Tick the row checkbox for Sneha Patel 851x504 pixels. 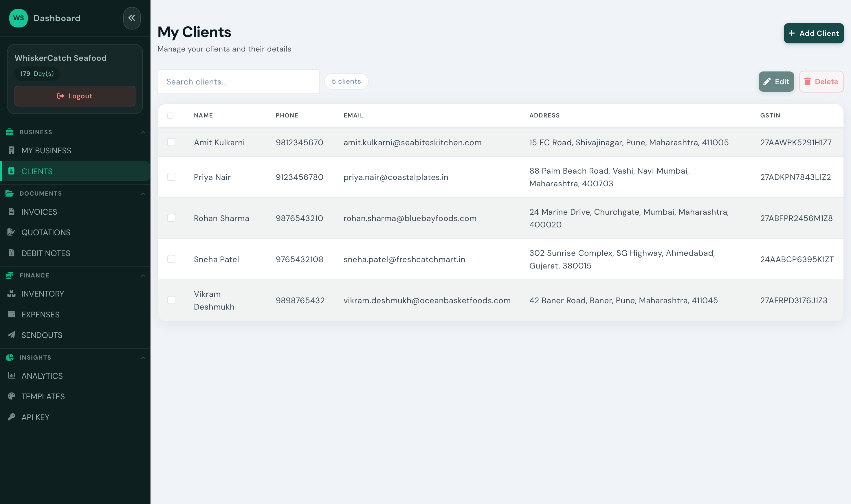click(172, 259)
